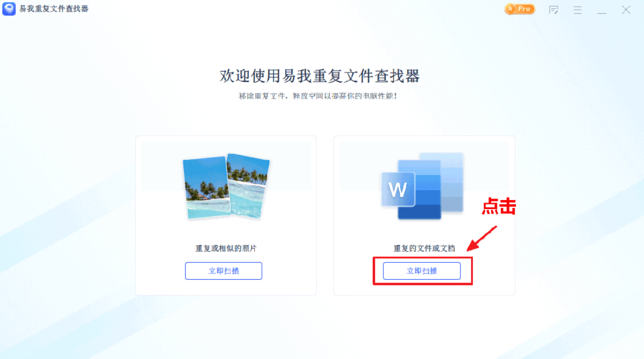Click the star inside the Pro badge

[511, 9]
